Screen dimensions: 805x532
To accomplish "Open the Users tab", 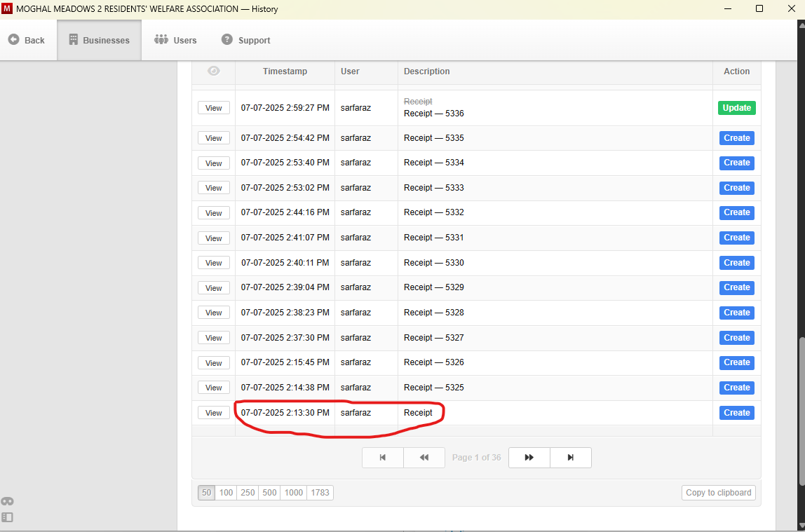I will (x=175, y=40).
